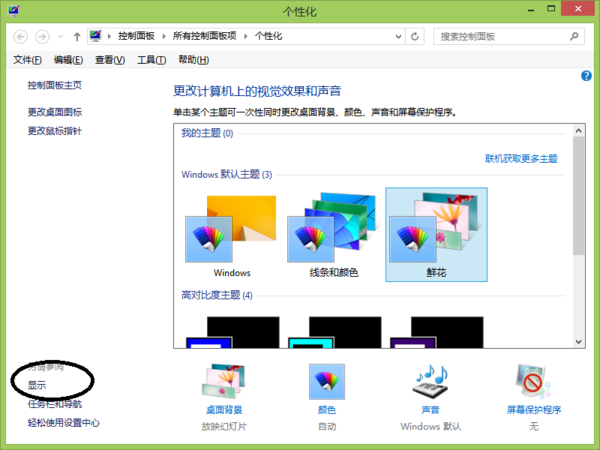Click the 高对比度主题 (4) group header
This screenshot has width=600, height=450.
[x=217, y=295]
